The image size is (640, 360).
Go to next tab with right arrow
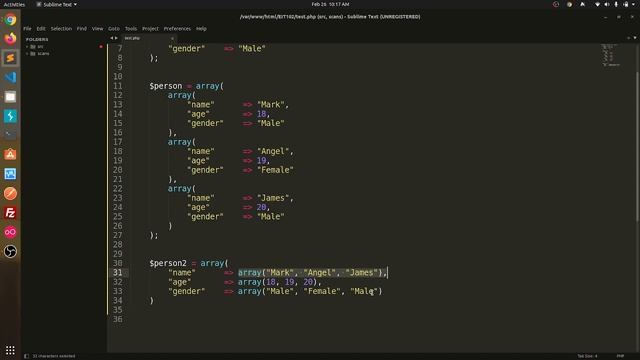point(116,38)
